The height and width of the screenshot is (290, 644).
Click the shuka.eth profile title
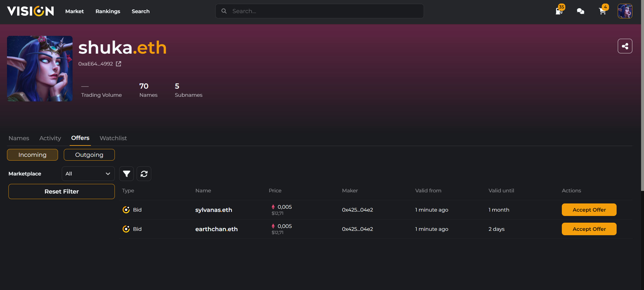point(122,48)
